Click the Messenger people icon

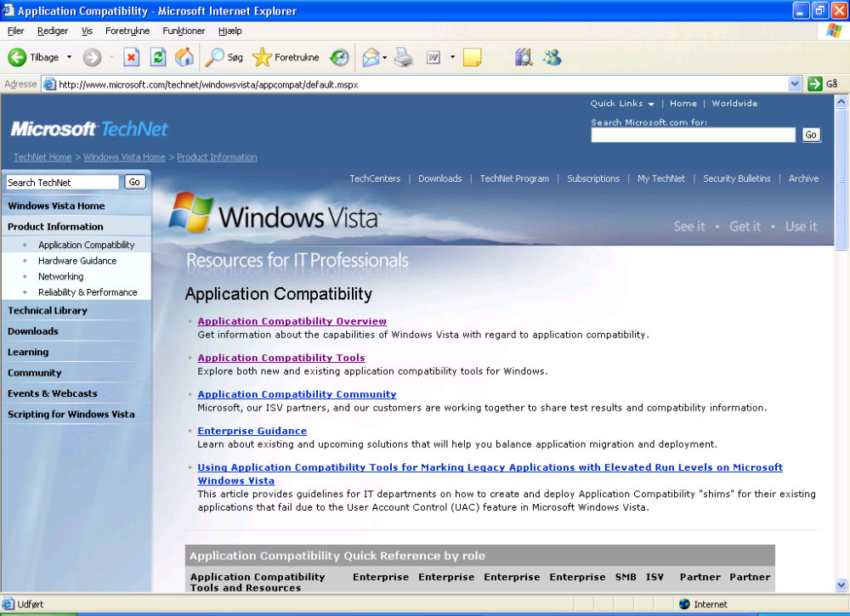click(x=552, y=57)
